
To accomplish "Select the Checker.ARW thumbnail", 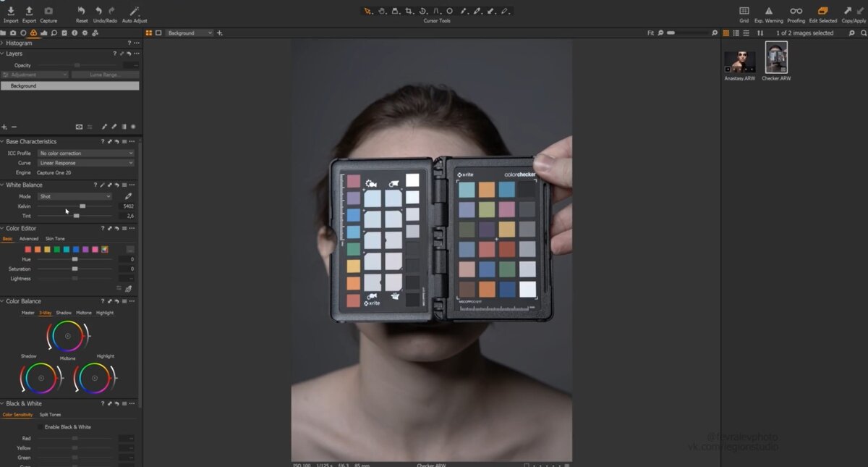I will (x=776, y=57).
